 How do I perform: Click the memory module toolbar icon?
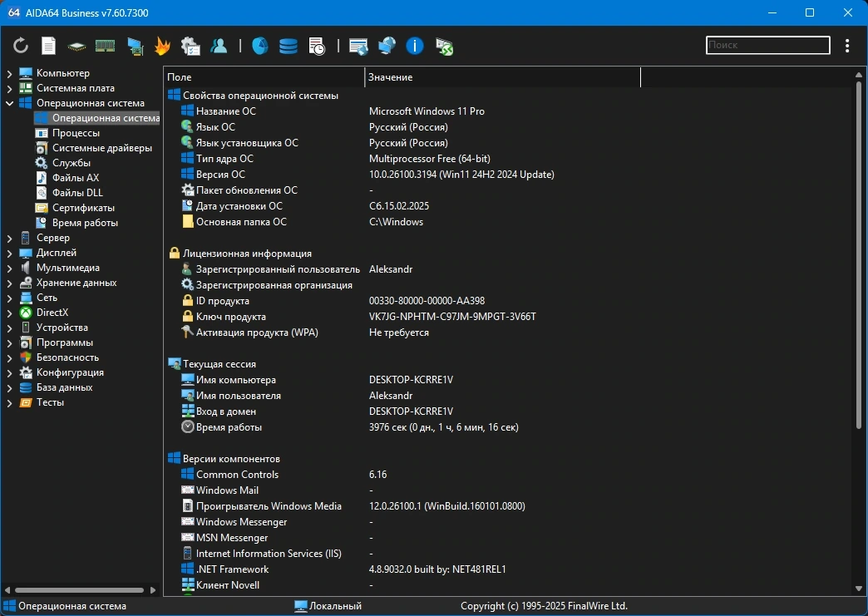pos(106,46)
